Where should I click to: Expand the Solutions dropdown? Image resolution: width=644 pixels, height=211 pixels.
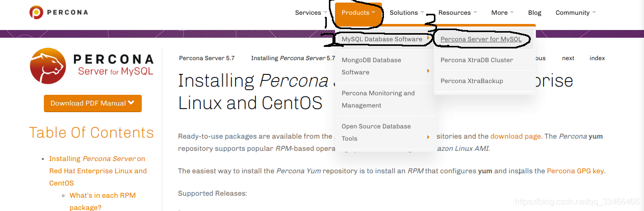[x=407, y=13]
